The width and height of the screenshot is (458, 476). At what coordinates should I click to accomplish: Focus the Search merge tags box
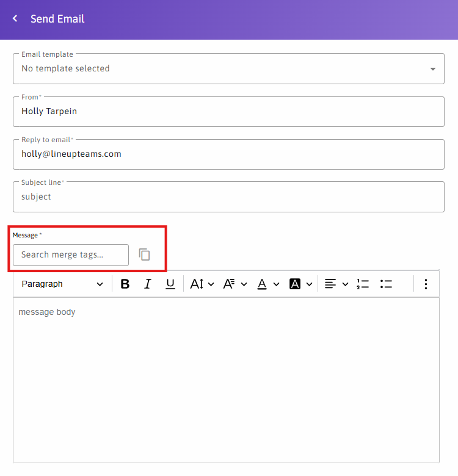[71, 255]
